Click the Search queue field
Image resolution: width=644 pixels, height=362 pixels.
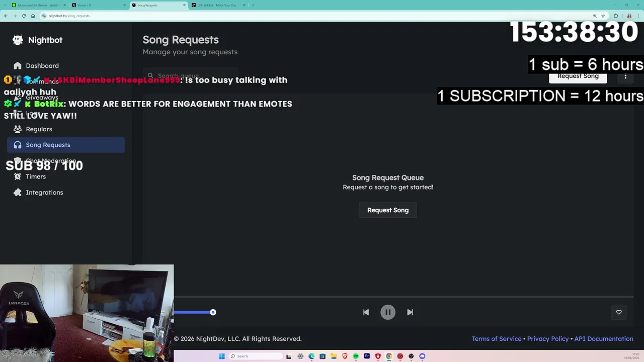(x=190, y=76)
